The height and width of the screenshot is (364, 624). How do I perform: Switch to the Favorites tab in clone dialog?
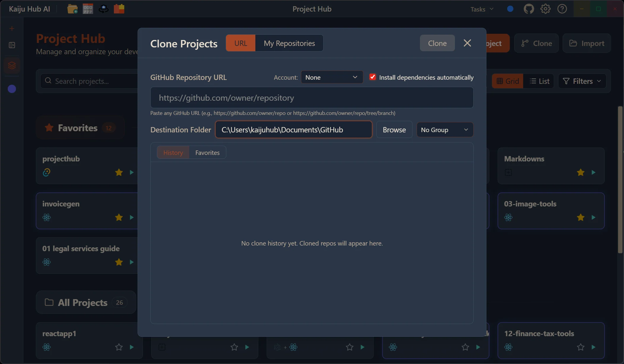point(207,153)
